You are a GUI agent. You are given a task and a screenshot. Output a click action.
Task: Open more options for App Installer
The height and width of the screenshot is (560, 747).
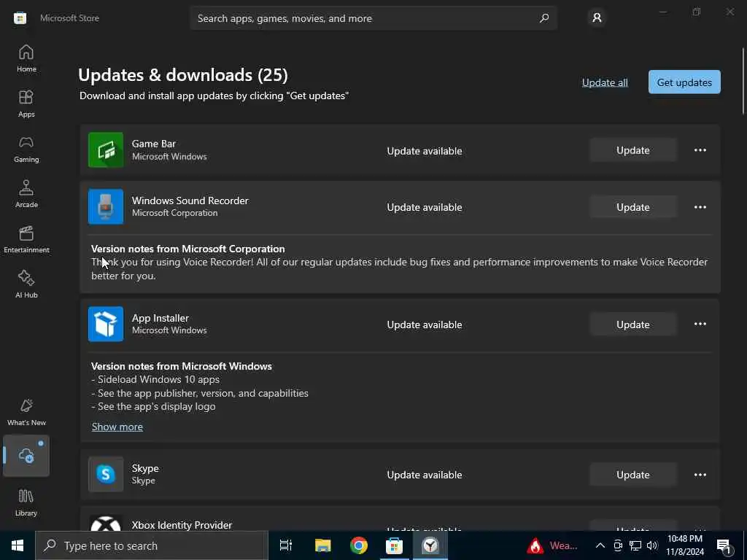[x=700, y=324]
